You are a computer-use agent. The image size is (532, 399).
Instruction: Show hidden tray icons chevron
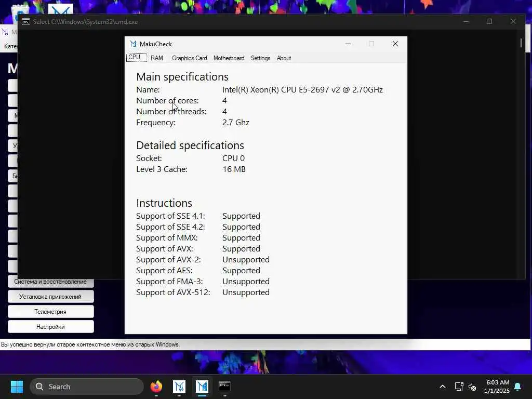coord(443,387)
